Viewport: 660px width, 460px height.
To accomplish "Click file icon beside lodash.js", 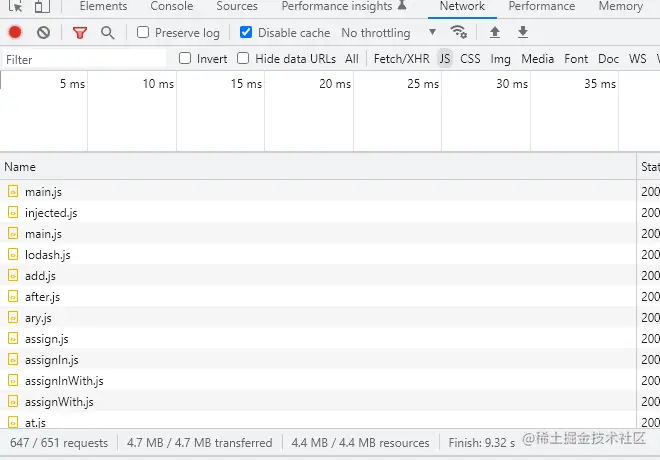I will [x=13, y=254].
